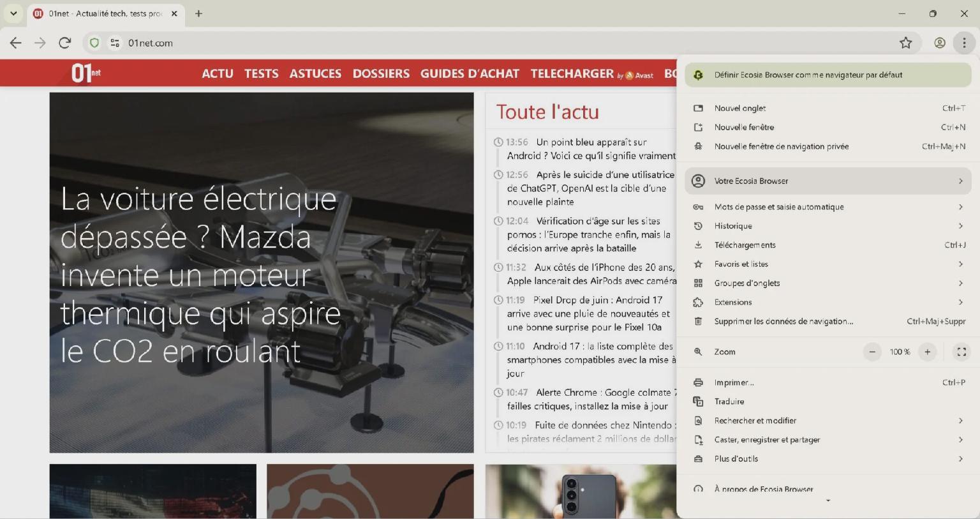Choose Imprimer from the menu
The height and width of the screenshot is (519, 980).
(x=828, y=382)
